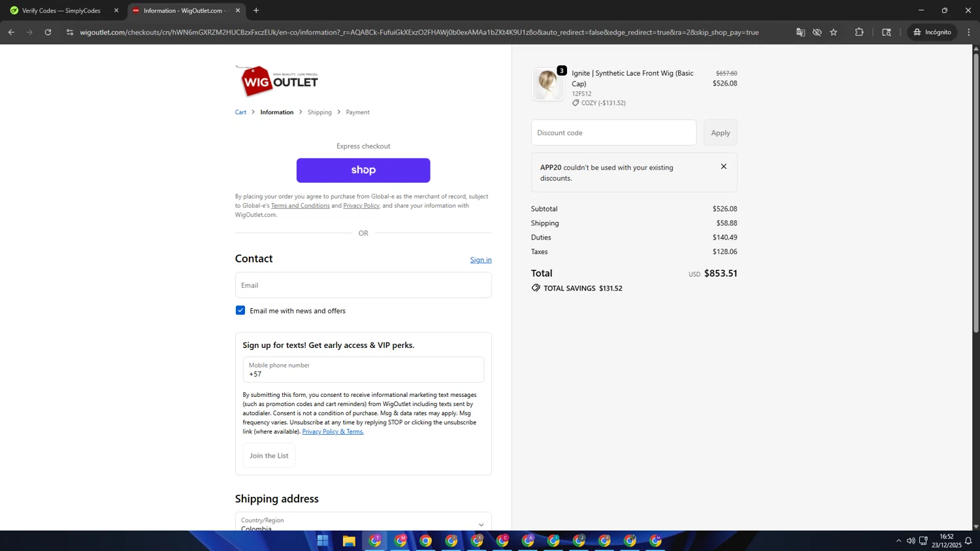Focus the Discount code field
The image size is (980, 551).
tap(613, 133)
